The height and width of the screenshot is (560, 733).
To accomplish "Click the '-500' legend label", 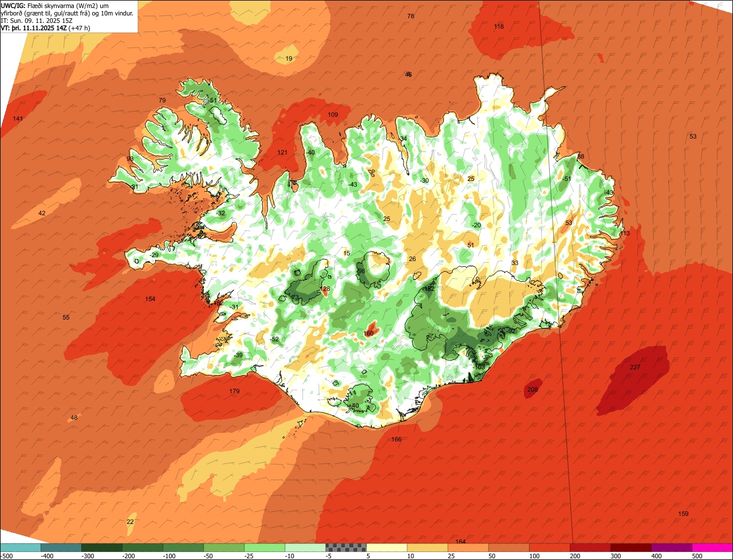I will [x=6, y=556].
